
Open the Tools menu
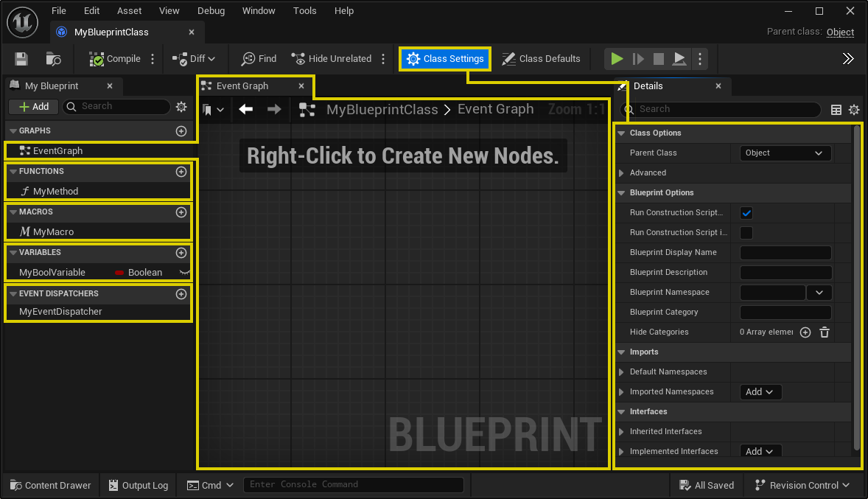click(304, 10)
